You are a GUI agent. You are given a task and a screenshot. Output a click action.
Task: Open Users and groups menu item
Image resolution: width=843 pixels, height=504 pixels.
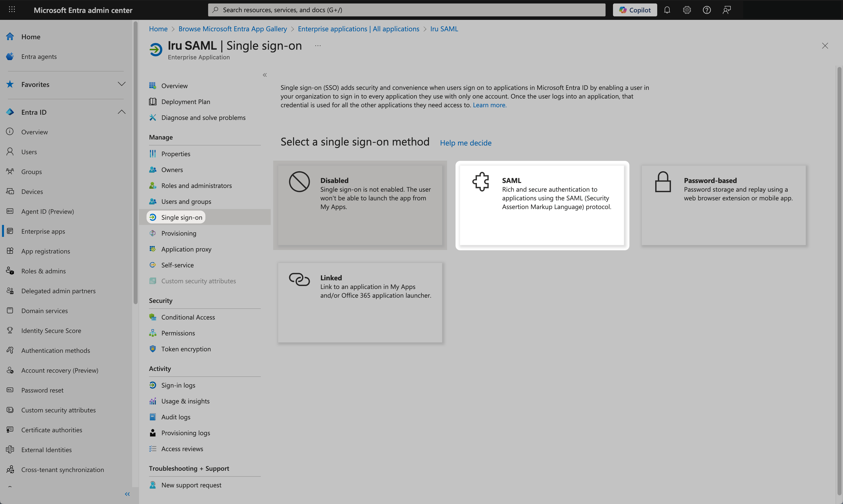tap(186, 201)
